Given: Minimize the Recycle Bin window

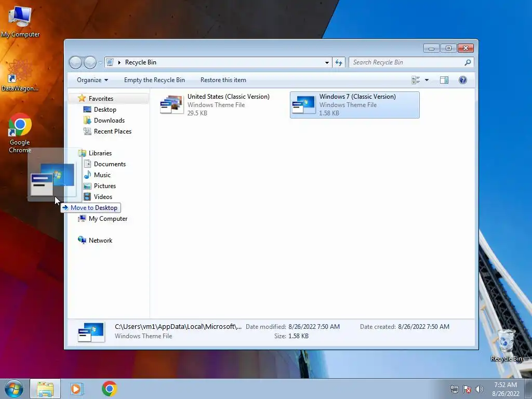Looking at the screenshot, I should coord(431,48).
